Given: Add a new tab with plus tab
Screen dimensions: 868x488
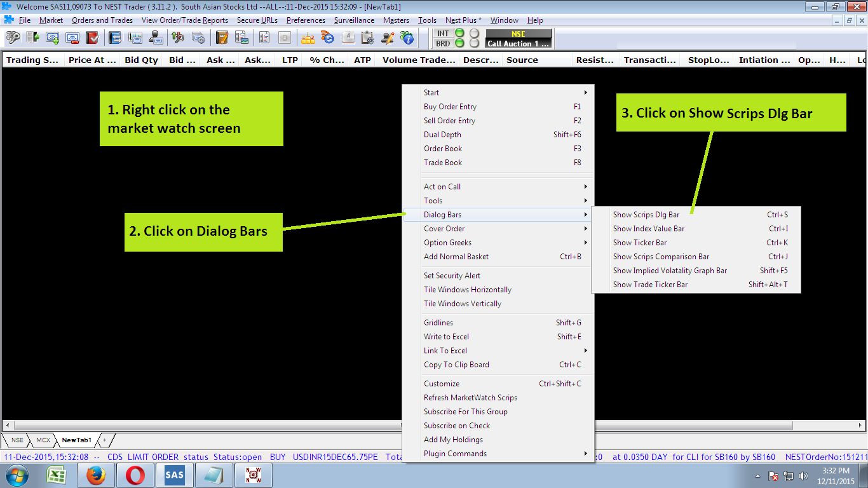Looking at the screenshot, I should tap(105, 440).
